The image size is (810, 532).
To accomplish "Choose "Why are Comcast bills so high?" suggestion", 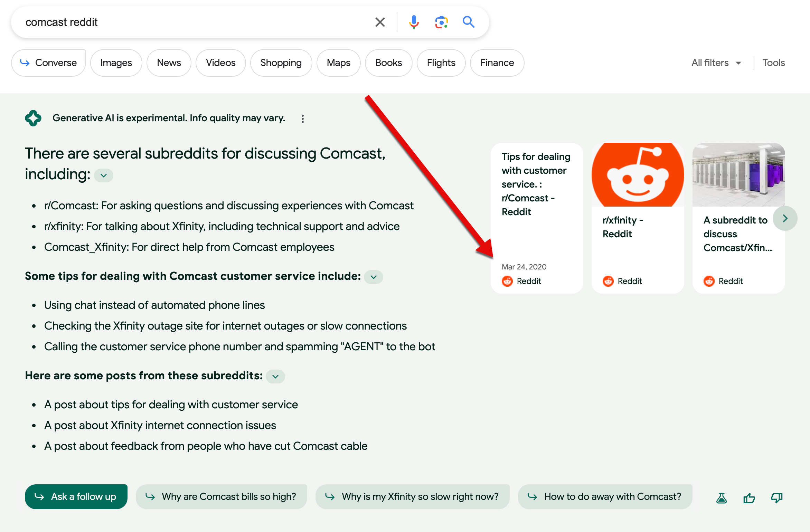I will click(222, 497).
